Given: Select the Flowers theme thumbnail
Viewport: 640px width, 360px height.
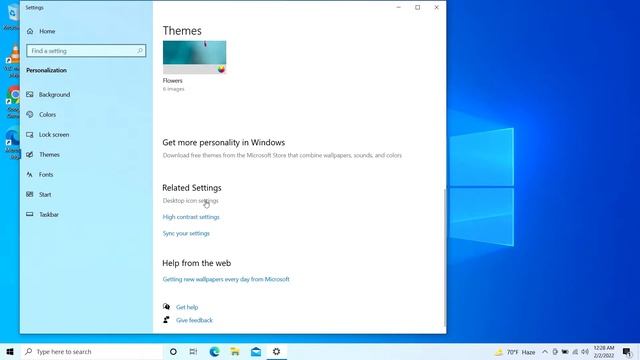Looking at the screenshot, I should point(194,58).
